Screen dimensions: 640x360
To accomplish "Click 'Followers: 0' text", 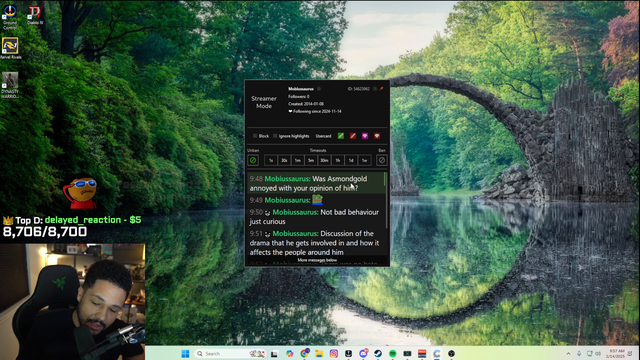I will (x=299, y=97).
